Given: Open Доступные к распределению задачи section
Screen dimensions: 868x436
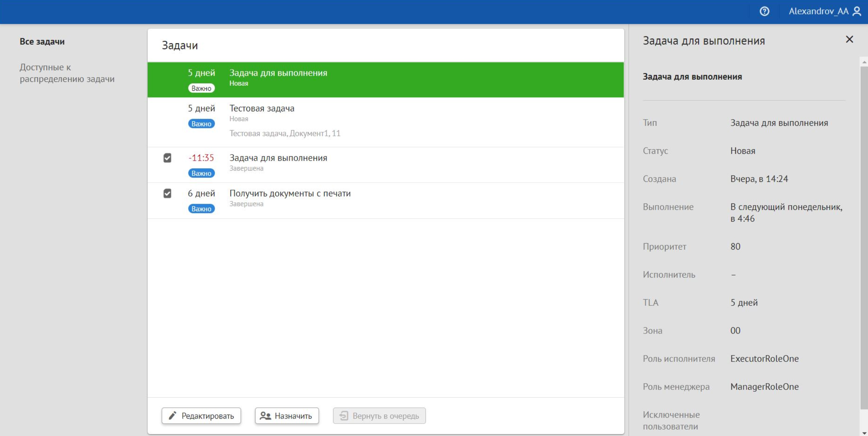Looking at the screenshot, I should (x=67, y=73).
